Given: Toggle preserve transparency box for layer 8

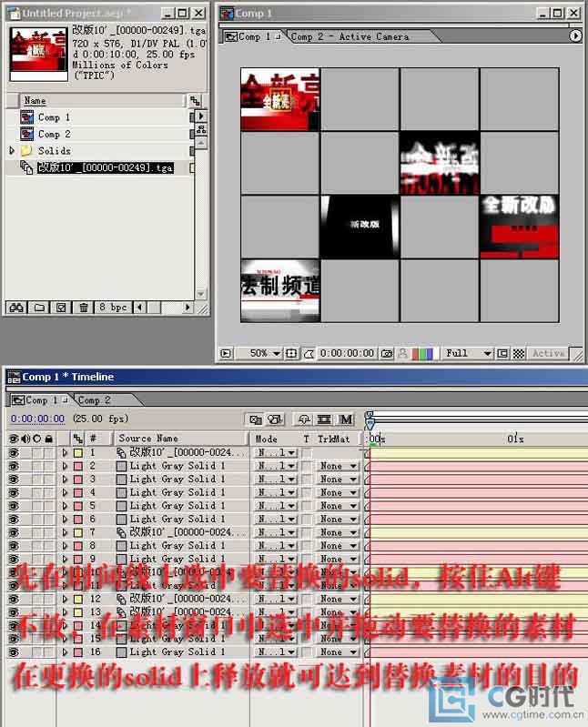Looking at the screenshot, I should (x=307, y=546).
